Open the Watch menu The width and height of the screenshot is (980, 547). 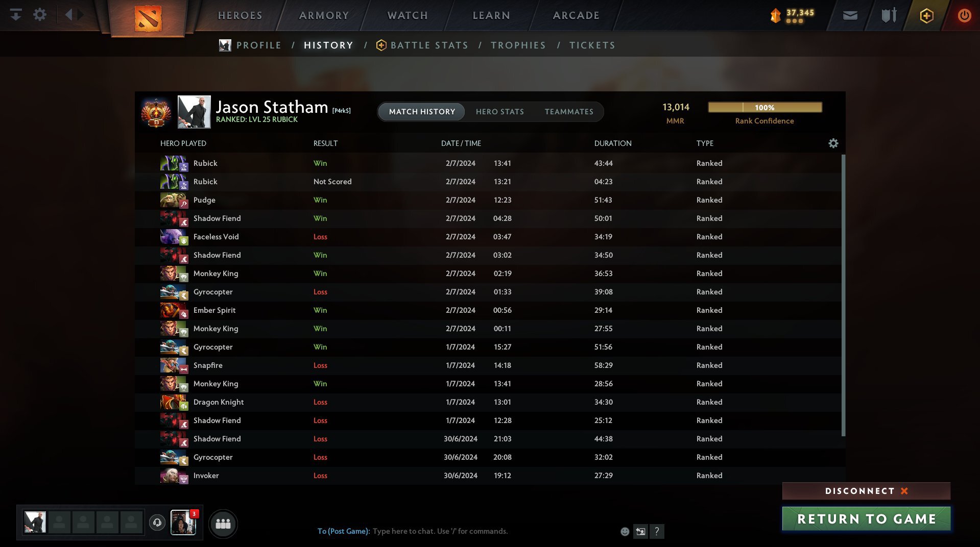(x=408, y=15)
